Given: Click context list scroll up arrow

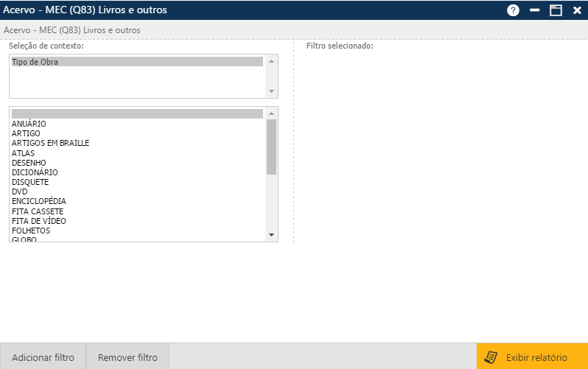Looking at the screenshot, I should pos(271,61).
